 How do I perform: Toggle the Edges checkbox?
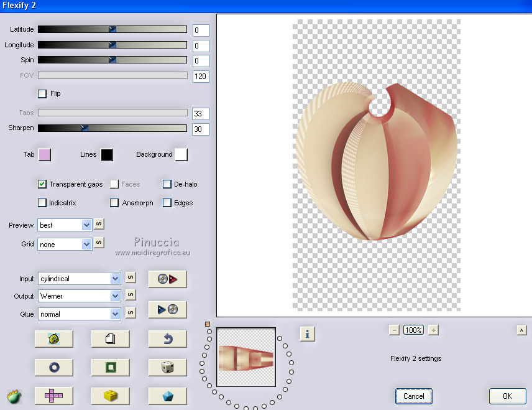pyautogui.click(x=167, y=203)
